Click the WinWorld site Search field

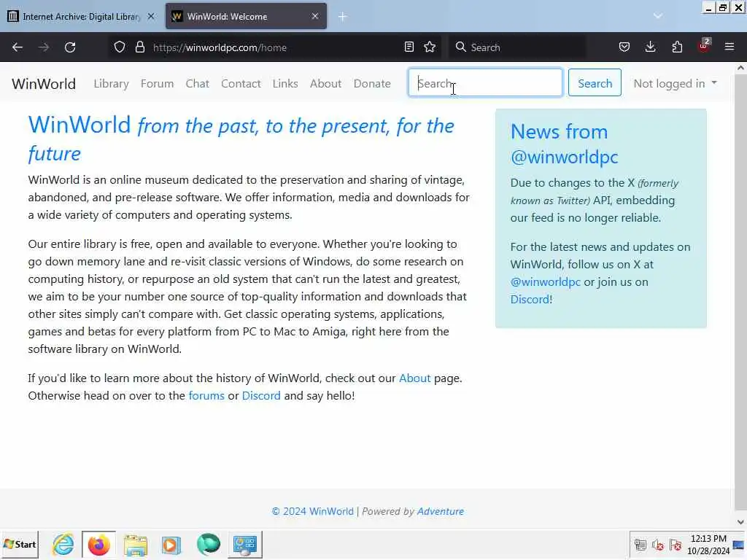pyautogui.click(x=485, y=83)
